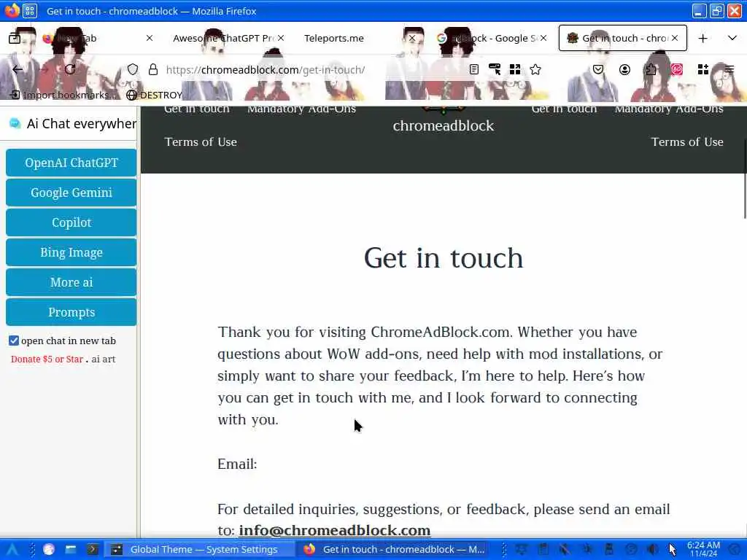Click info@chromeadblock.com email link
Image resolution: width=747 pixels, height=560 pixels.
(334, 531)
